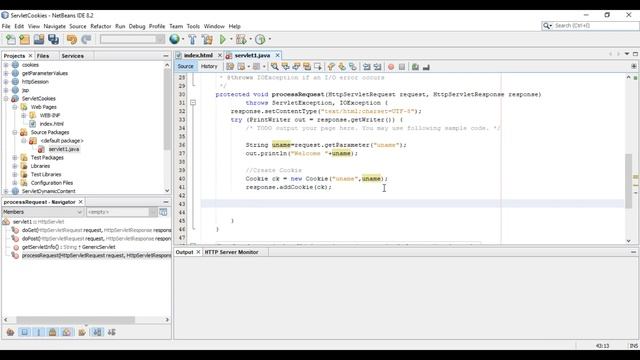
Task: Switch to the index.html editor tab
Action: [x=198, y=55]
